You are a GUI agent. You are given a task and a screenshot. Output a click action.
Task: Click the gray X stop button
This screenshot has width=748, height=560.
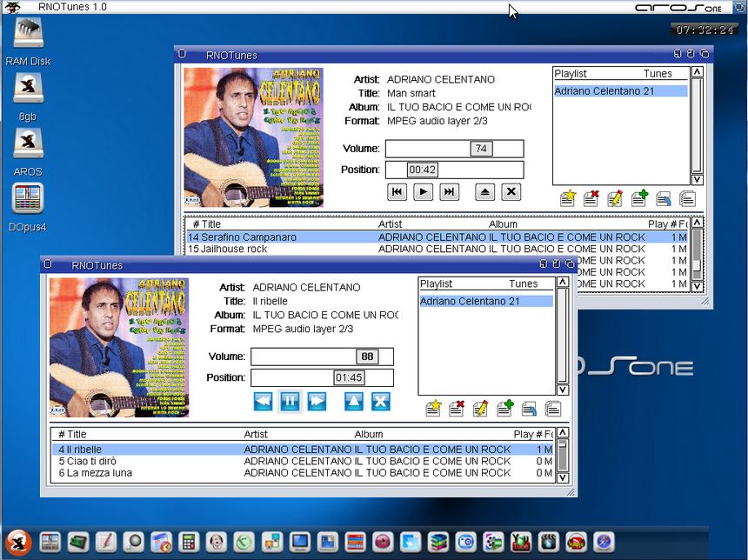click(x=511, y=192)
